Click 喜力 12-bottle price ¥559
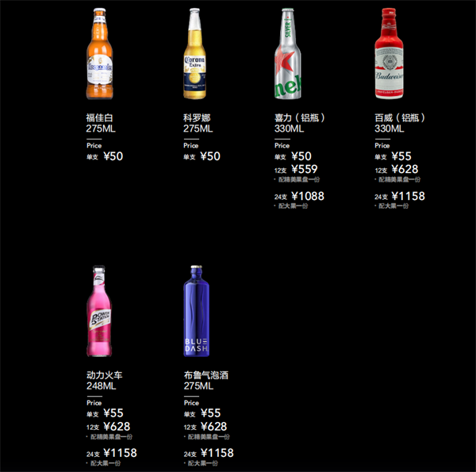 point(305,169)
